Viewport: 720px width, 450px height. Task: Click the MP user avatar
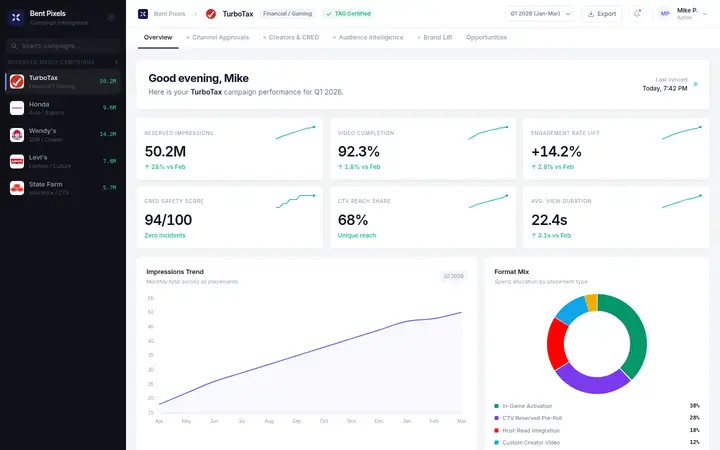click(665, 14)
